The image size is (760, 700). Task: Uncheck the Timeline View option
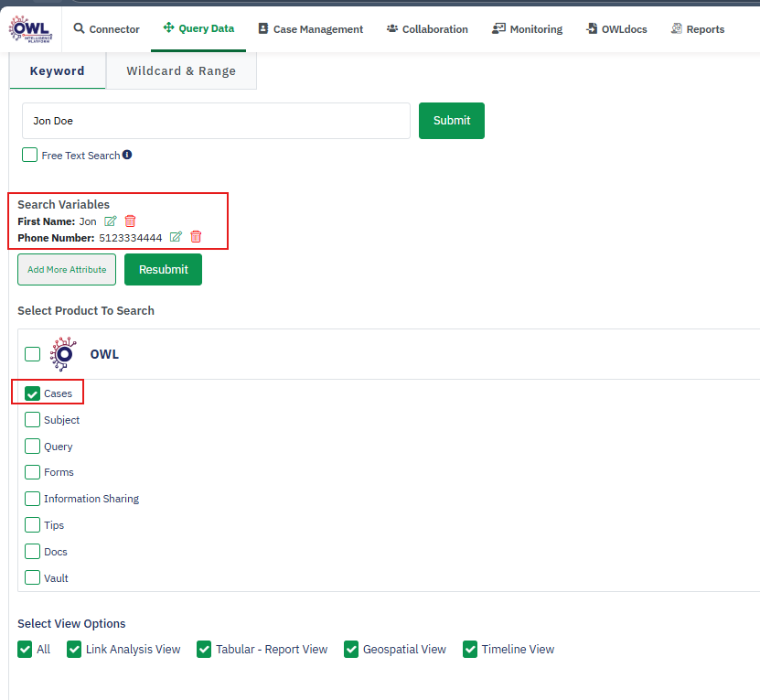point(470,650)
